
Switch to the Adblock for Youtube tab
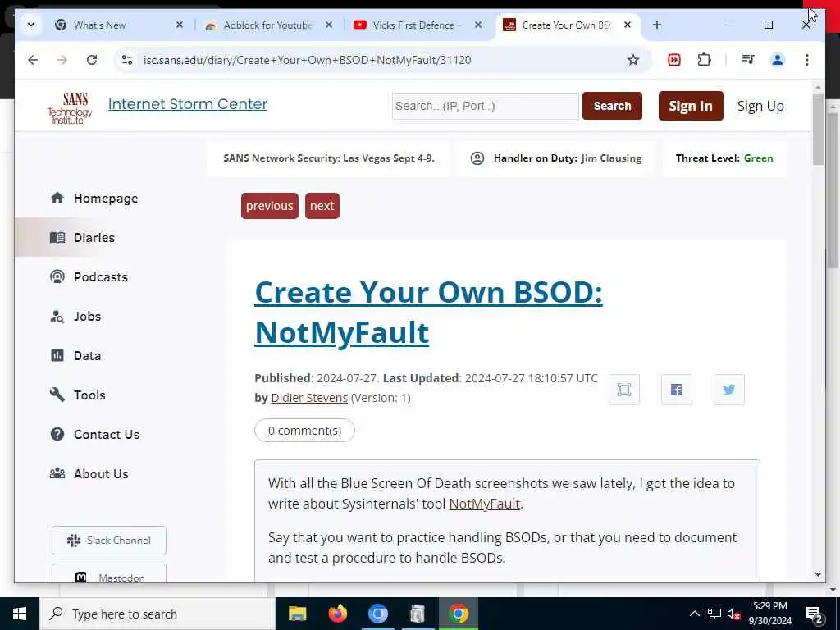click(268, 25)
